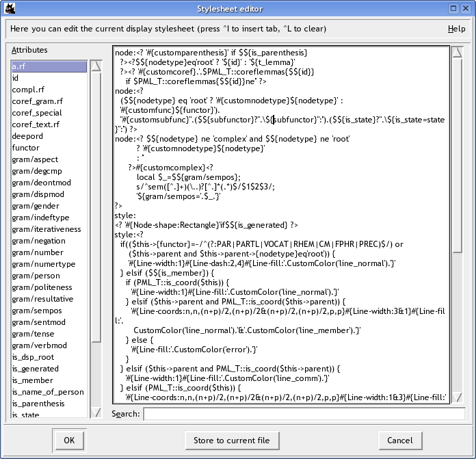Click line containing CustomColor('error')
Viewport: 476px width, 459px height.
pos(194,350)
